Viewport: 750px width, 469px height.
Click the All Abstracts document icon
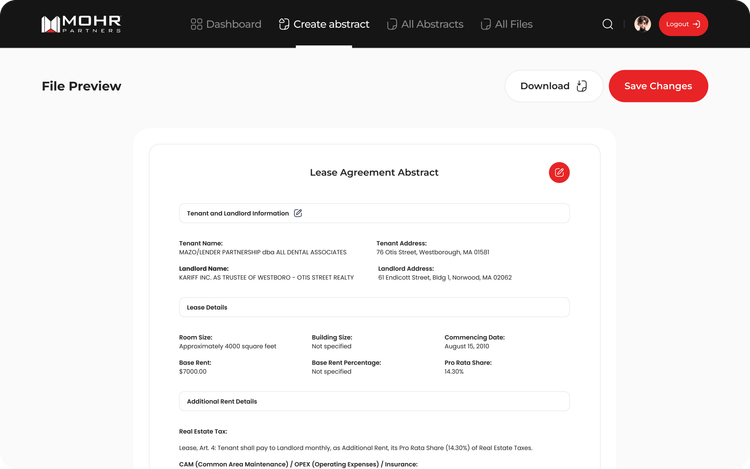pos(392,24)
